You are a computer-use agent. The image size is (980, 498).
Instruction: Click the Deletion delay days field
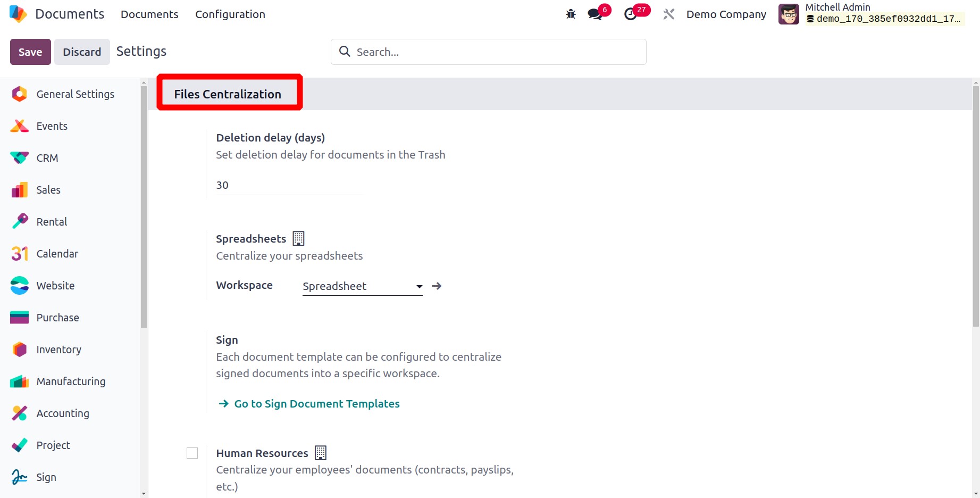click(289, 185)
